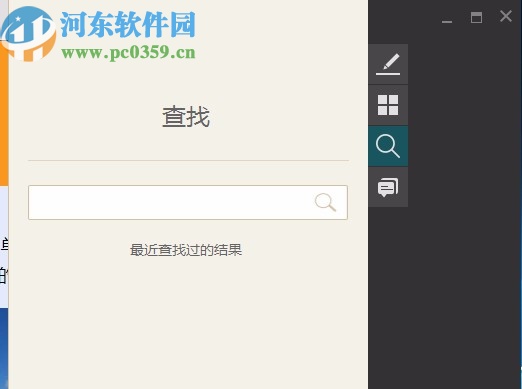Image resolution: width=522 pixels, height=389 pixels.
Task: Open the comments panel icon
Action: [x=388, y=187]
